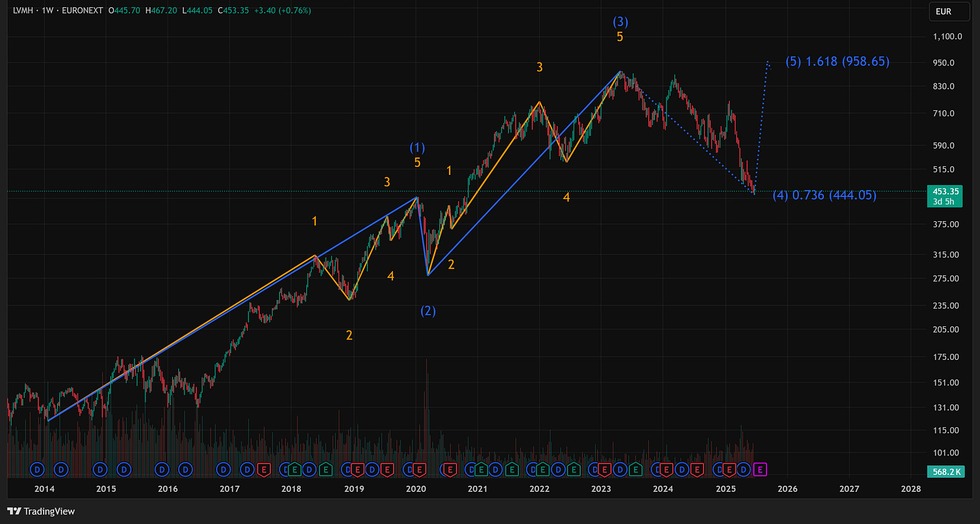The height and width of the screenshot is (524, 980).
Task: Select the blue '(1)' wave label
Action: 417,147
